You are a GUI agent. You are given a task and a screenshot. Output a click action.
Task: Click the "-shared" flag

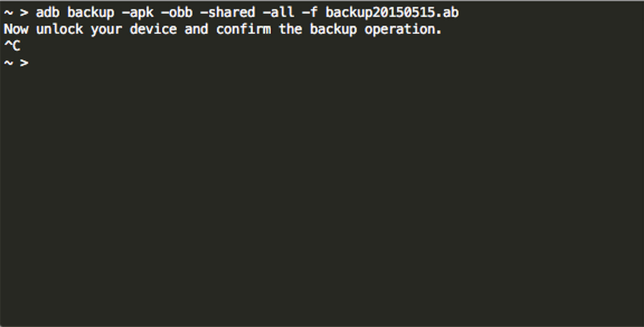[226, 12]
